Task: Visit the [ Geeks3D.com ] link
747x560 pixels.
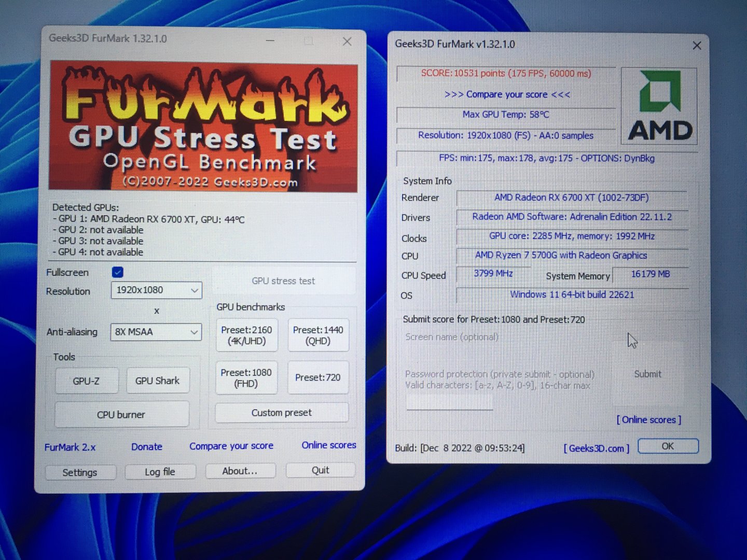Action: tap(597, 448)
